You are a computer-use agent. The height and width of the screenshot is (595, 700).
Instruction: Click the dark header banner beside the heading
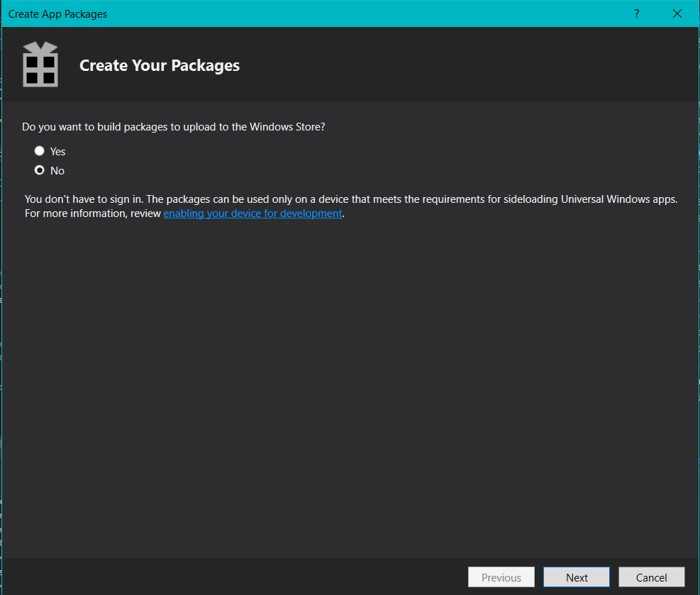(469, 65)
